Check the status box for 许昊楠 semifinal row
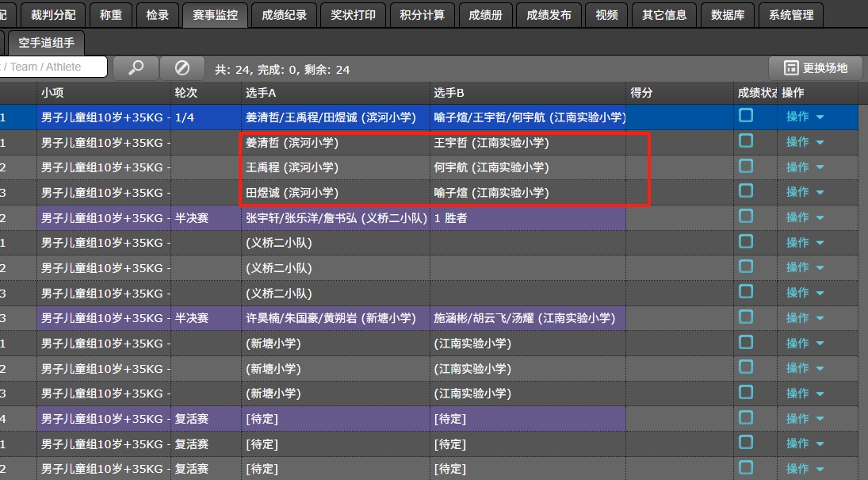This screenshot has height=480, width=868. point(746,317)
